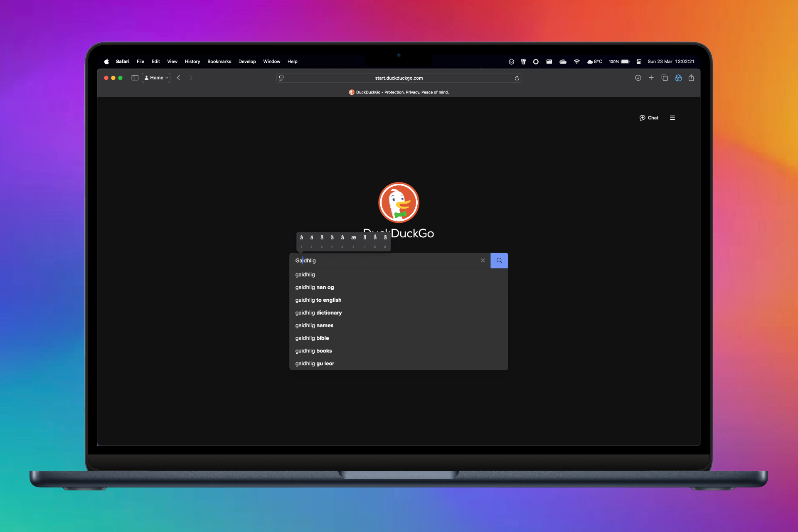Image resolution: width=798 pixels, height=532 pixels.
Task: Open the View menu
Action: [172, 62]
